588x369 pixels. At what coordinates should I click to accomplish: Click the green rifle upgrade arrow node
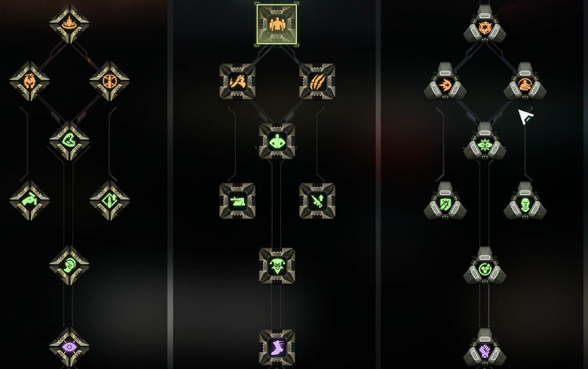(x=317, y=201)
